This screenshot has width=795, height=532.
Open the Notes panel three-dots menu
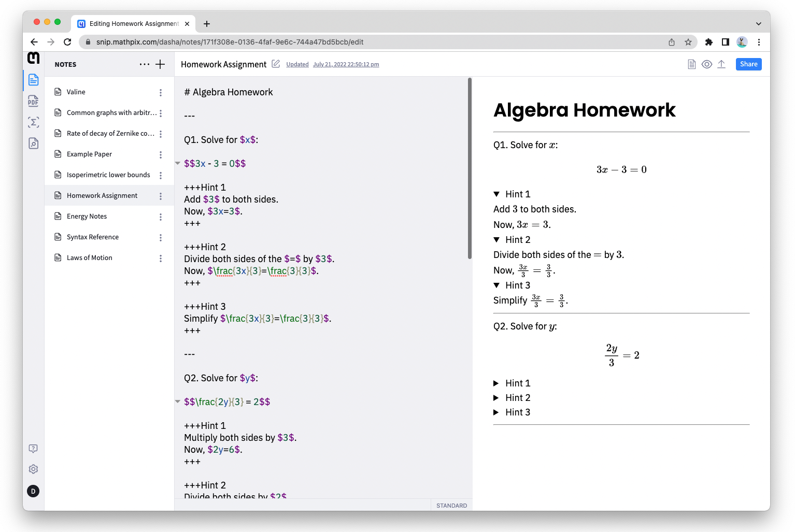pyautogui.click(x=145, y=64)
